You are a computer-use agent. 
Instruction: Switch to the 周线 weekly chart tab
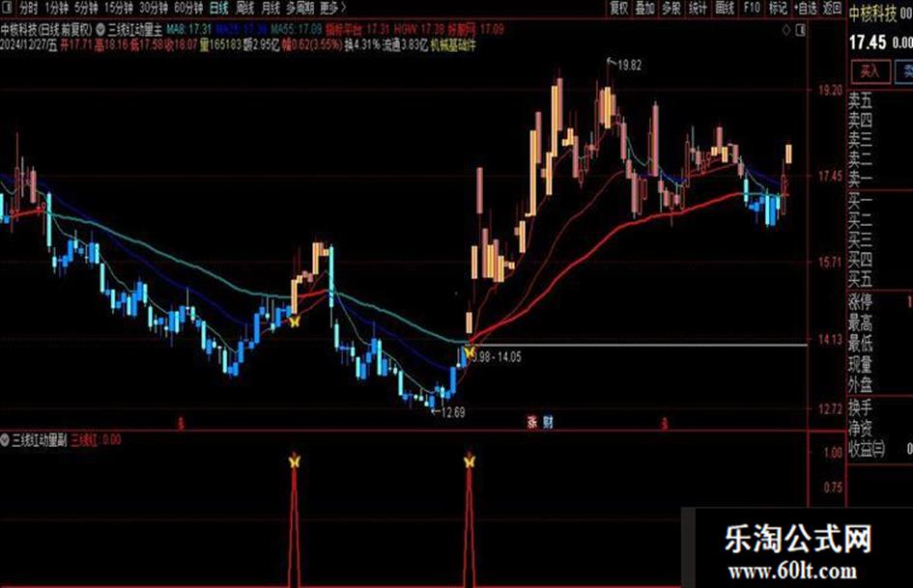(245, 8)
